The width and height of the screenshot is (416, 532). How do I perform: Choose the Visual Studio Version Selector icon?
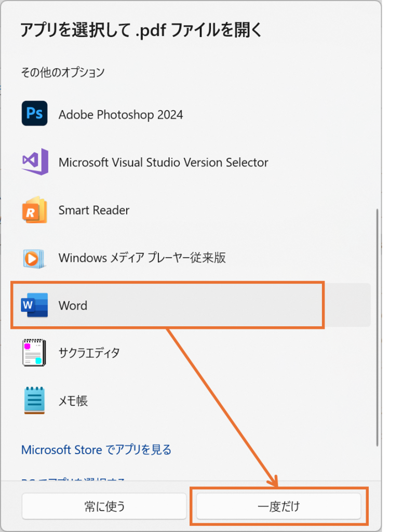click(x=35, y=162)
